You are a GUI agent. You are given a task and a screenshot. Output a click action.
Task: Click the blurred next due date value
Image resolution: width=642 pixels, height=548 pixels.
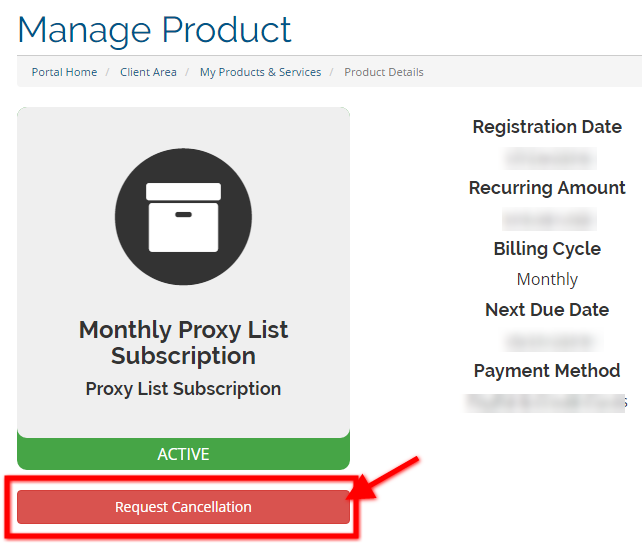[553, 341]
